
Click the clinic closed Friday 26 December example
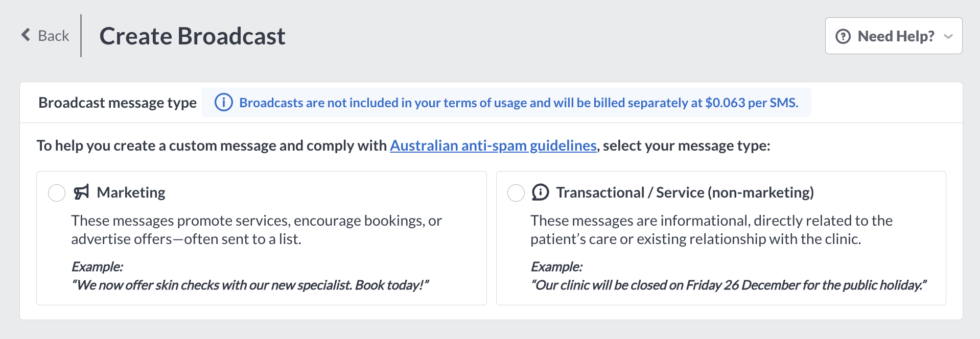tap(729, 285)
